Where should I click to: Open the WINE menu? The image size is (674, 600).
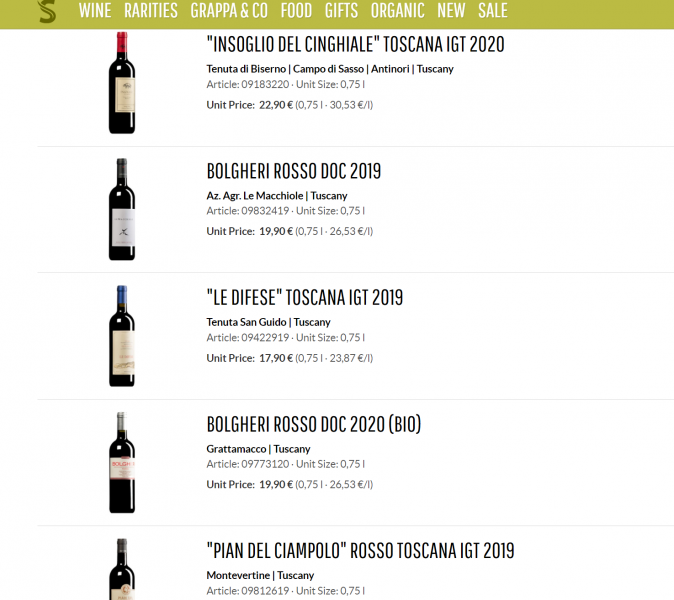click(x=95, y=11)
